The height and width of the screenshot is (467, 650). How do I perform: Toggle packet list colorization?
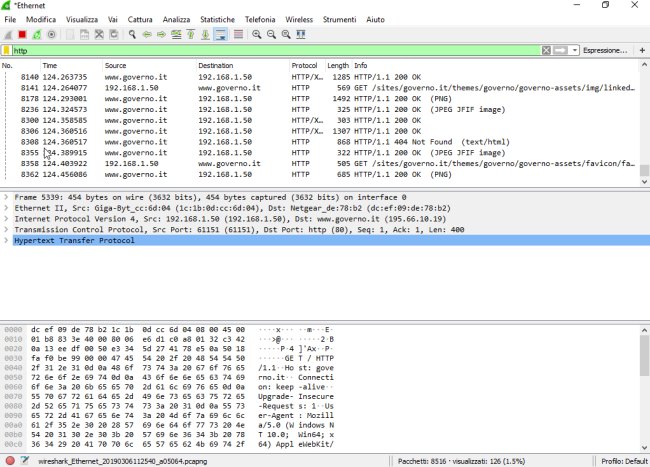click(238, 34)
